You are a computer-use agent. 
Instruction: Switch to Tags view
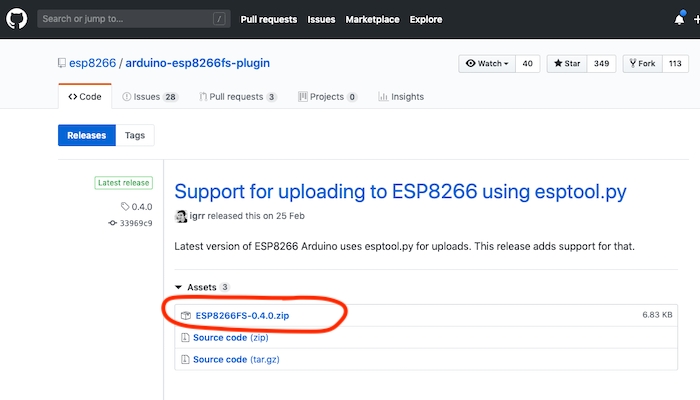(x=135, y=135)
